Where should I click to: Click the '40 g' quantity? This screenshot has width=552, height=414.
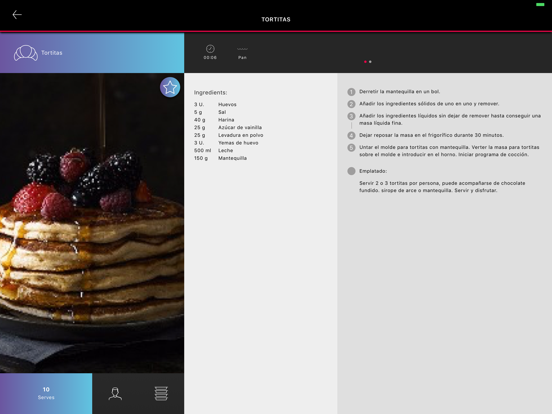coord(199,120)
